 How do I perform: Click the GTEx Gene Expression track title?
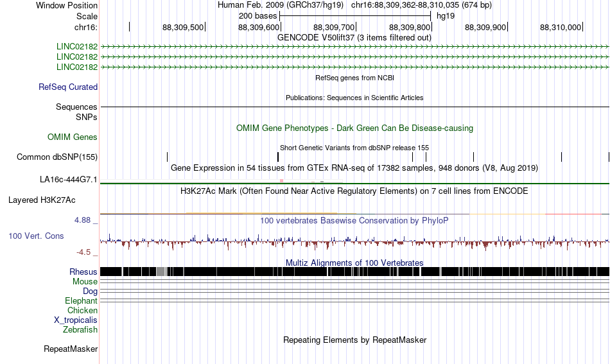pyautogui.click(x=354, y=168)
